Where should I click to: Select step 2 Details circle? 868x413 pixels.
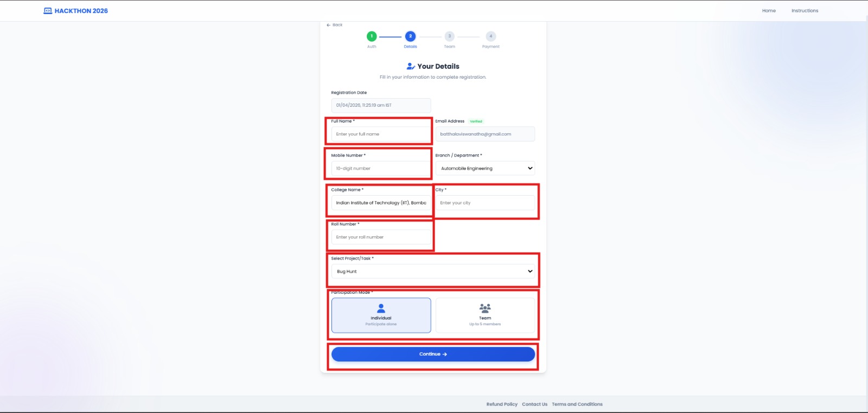[x=411, y=36]
